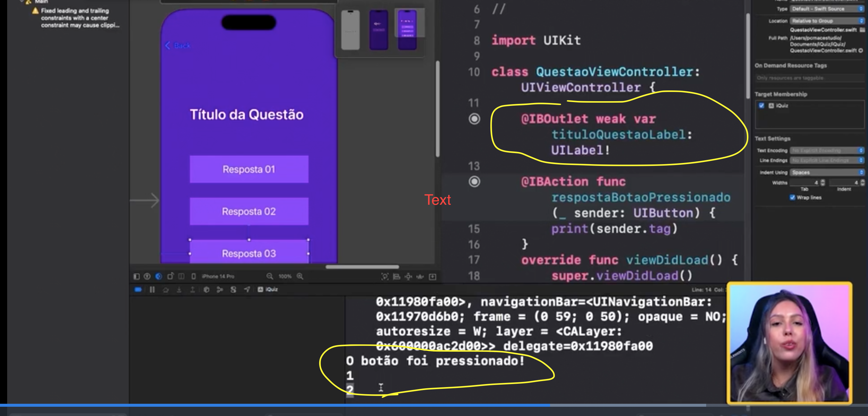
Task: Click the video progress bar at bottom
Action: tap(434, 405)
